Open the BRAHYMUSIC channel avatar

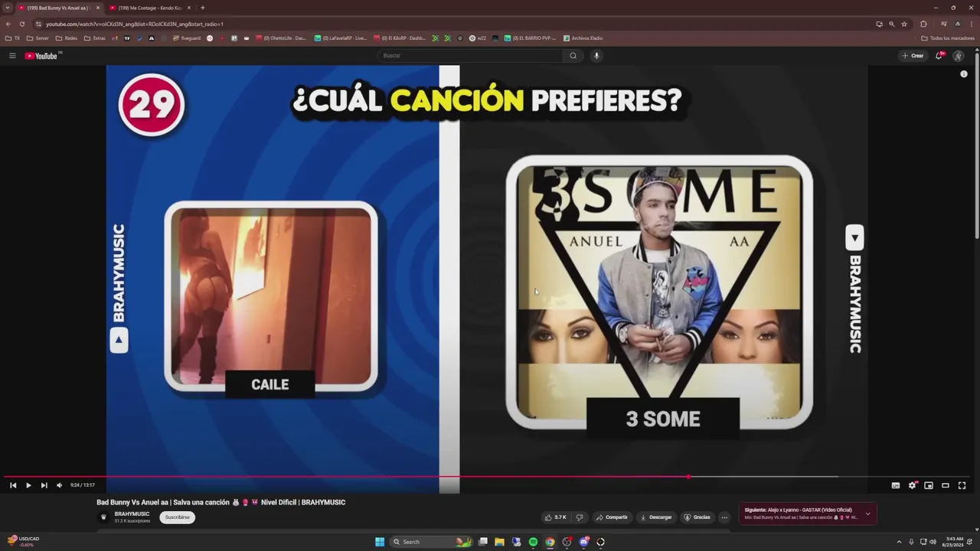click(x=103, y=517)
